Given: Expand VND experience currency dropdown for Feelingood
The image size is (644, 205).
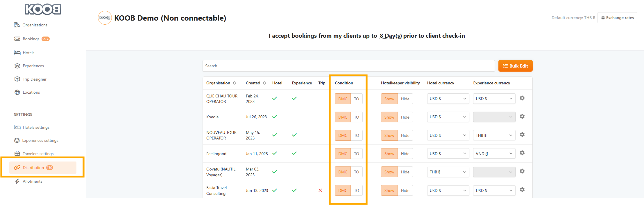Looking at the screenshot, I should click(x=494, y=154).
